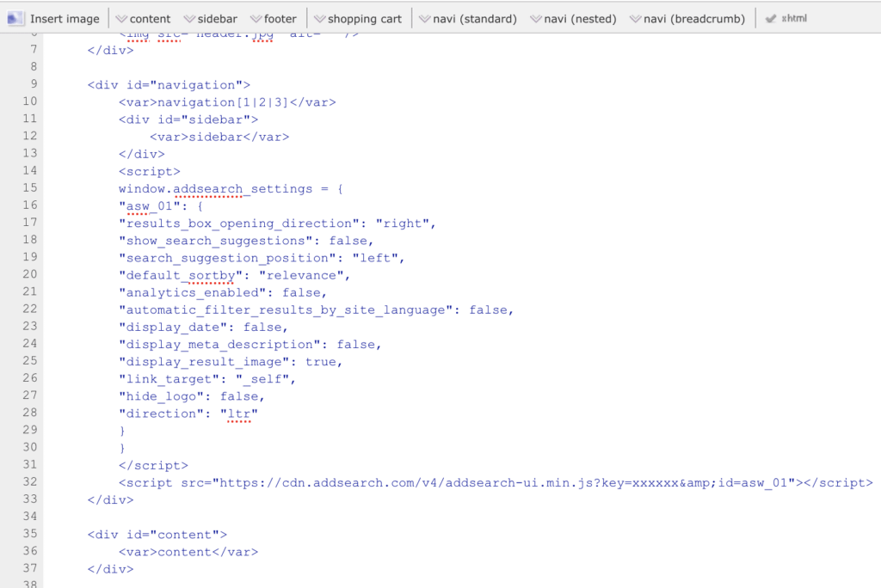Click the navi (standard) snippet icon

click(424, 18)
